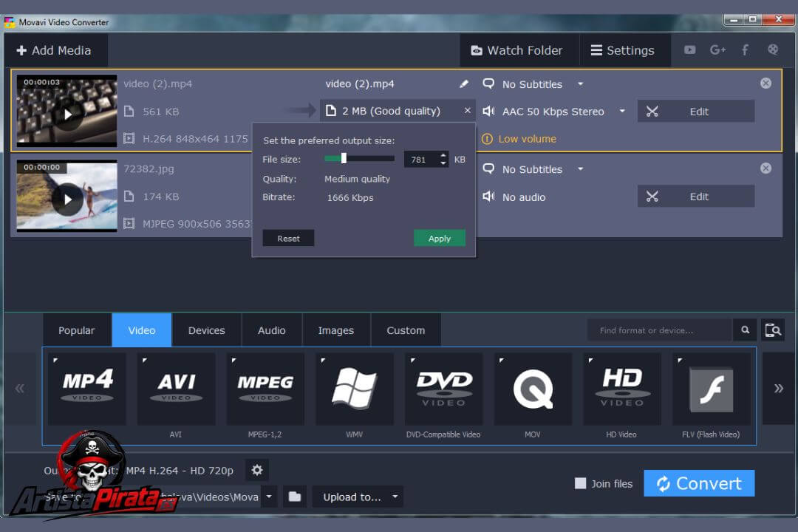Open output format settings gear
The width and height of the screenshot is (798, 532).
pos(257,470)
